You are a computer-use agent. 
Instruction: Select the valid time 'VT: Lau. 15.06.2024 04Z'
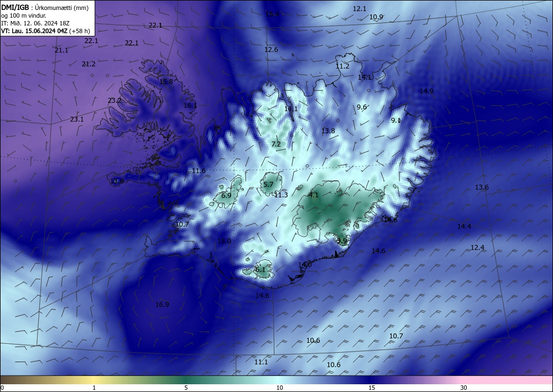tap(34, 31)
